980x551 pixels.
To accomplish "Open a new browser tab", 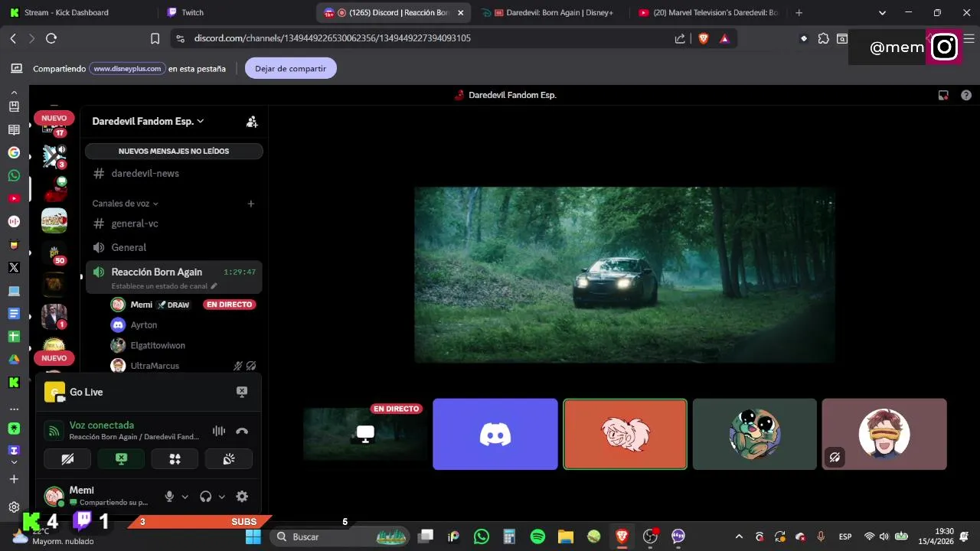I will click(x=799, y=13).
